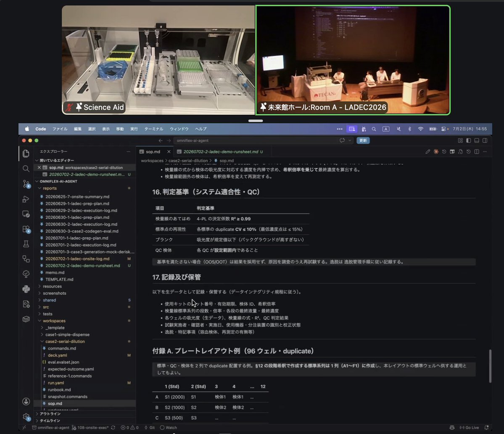
Task: Open the Testing flask icon
Action: click(26, 244)
